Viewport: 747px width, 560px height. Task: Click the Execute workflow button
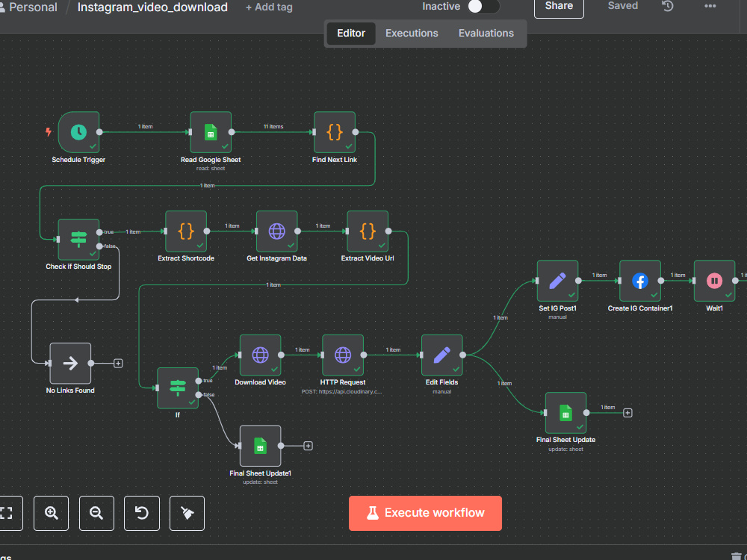(425, 513)
